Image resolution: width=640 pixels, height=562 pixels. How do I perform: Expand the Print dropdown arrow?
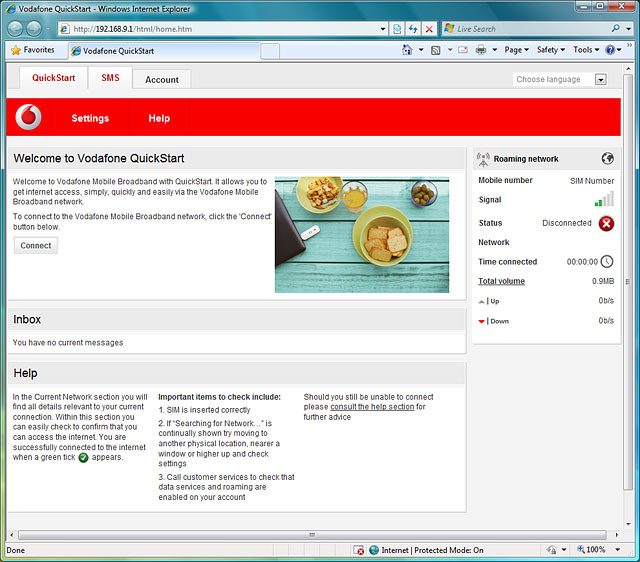coord(495,50)
